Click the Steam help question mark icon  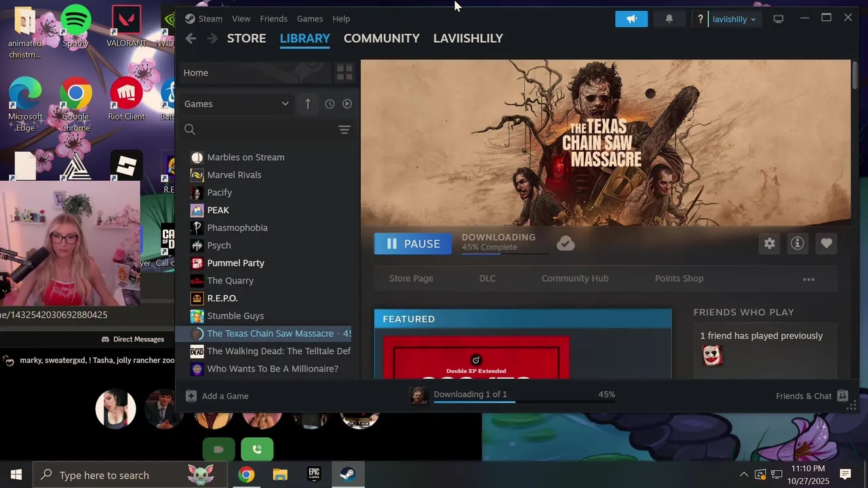[x=701, y=19]
